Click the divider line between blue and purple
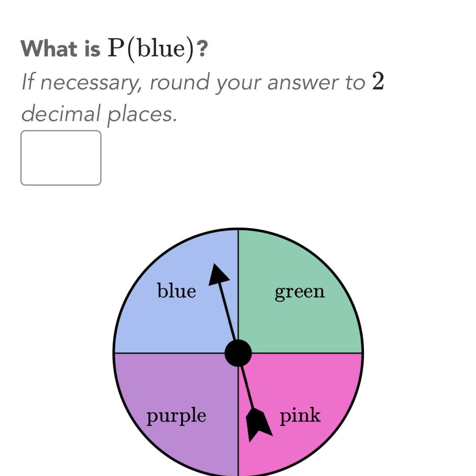476x476 pixels. pyautogui.click(x=170, y=353)
